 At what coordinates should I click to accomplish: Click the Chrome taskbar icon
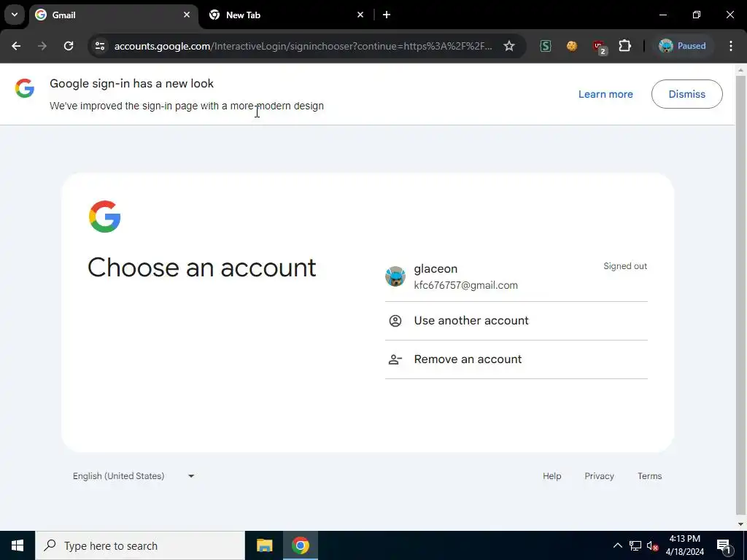click(x=301, y=545)
